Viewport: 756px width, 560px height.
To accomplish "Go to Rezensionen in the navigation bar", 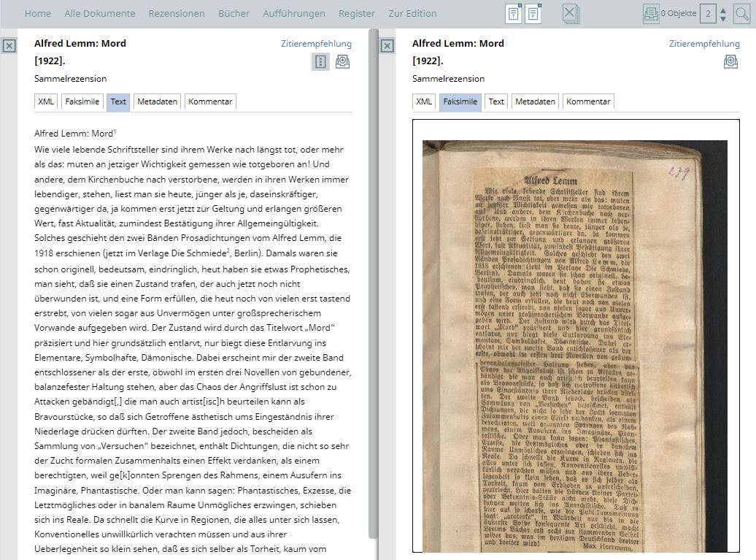I will click(177, 13).
